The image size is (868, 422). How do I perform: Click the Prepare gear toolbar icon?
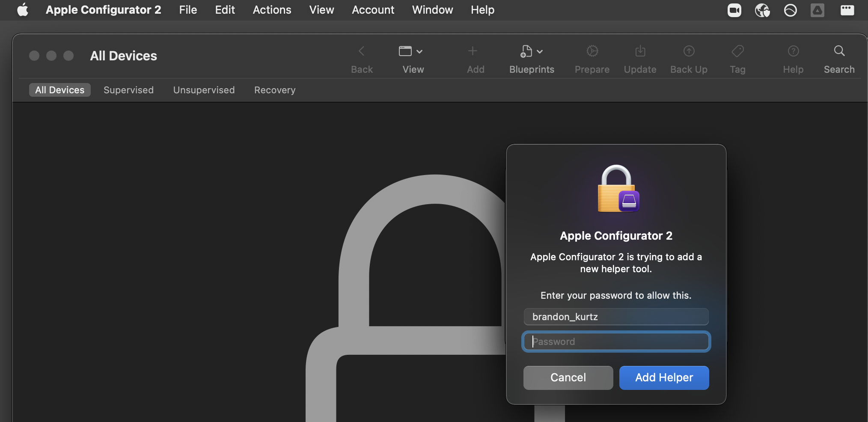click(592, 51)
